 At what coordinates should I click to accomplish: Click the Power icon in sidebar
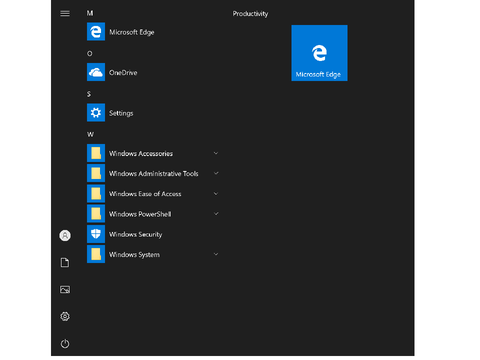(65, 343)
